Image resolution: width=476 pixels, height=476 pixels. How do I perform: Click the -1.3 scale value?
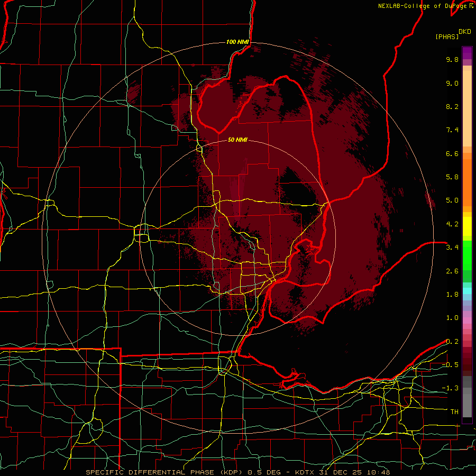click(x=450, y=388)
